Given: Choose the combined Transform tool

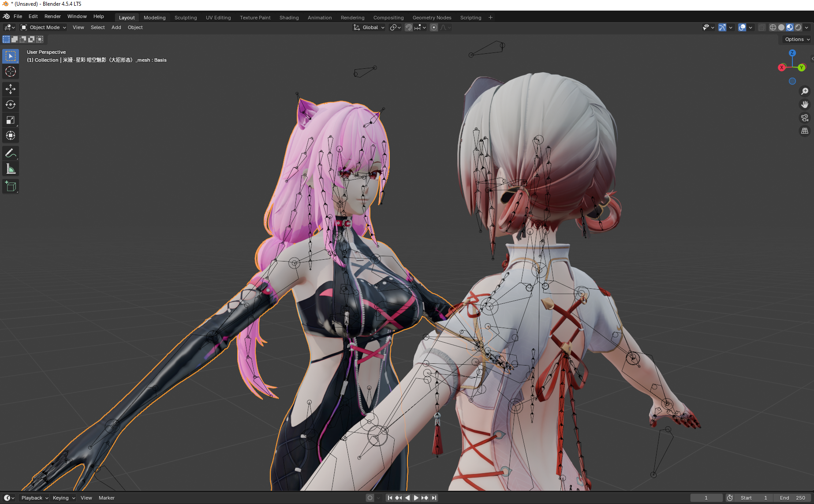Looking at the screenshot, I should click(x=11, y=135).
